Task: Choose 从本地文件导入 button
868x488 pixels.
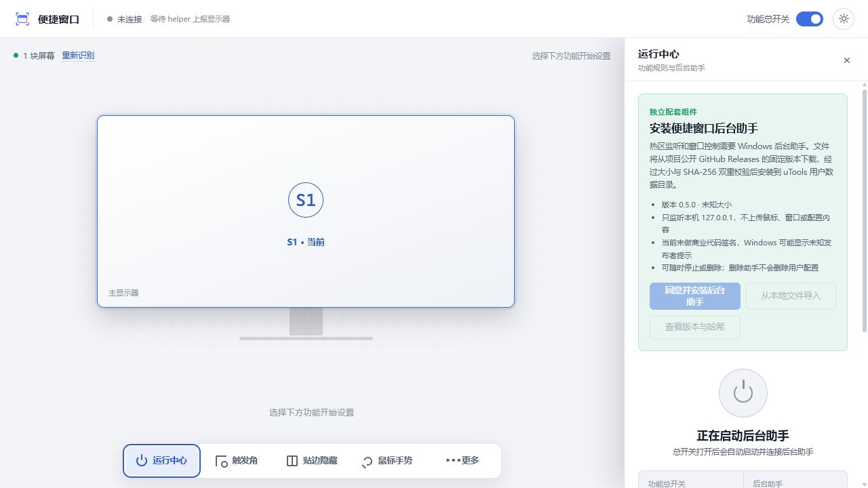Action: pos(791,296)
